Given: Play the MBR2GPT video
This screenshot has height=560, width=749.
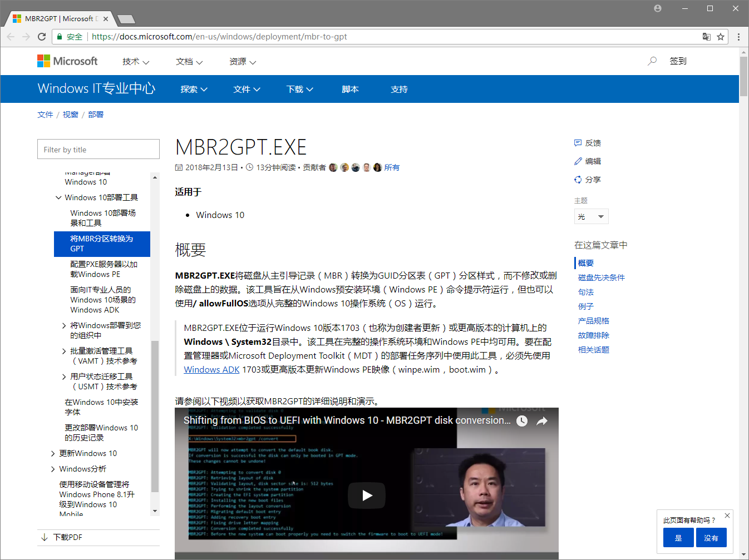Looking at the screenshot, I should click(x=367, y=495).
